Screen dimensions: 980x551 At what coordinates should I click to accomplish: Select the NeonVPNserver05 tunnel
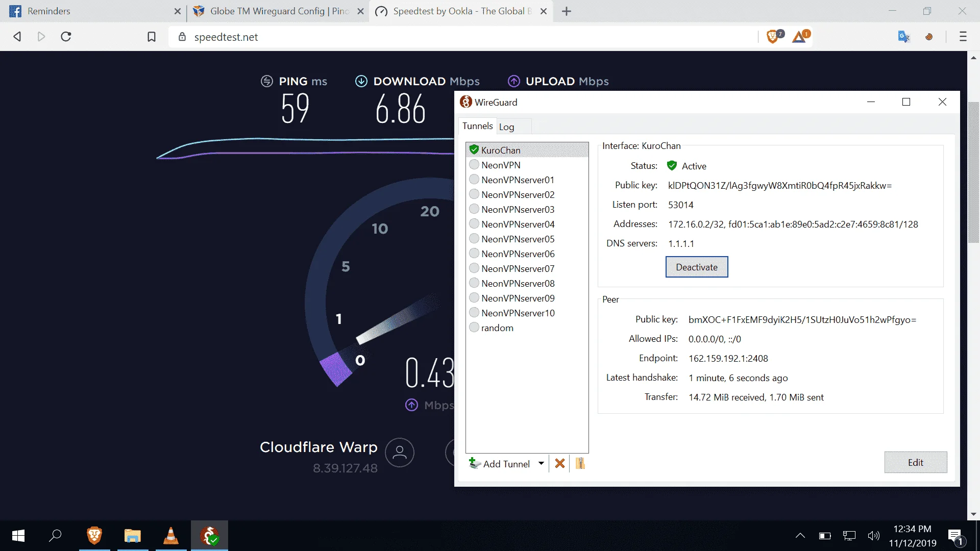(527, 239)
